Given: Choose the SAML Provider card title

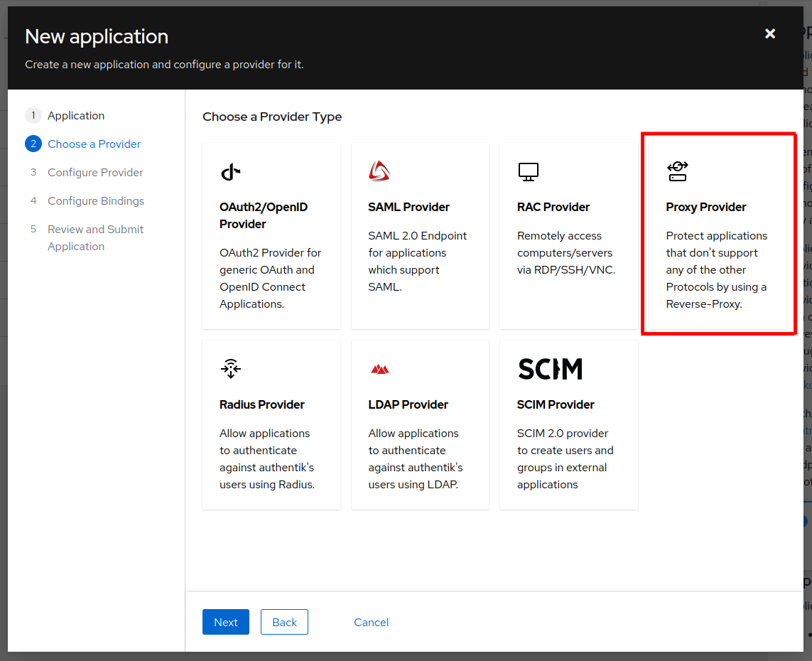Looking at the screenshot, I should pyautogui.click(x=408, y=208).
